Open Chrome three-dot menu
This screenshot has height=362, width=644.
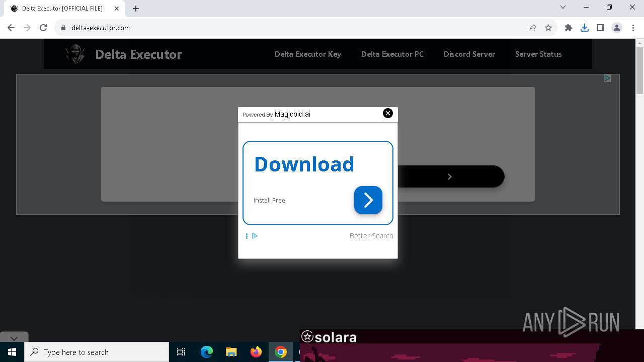click(x=633, y=28)
